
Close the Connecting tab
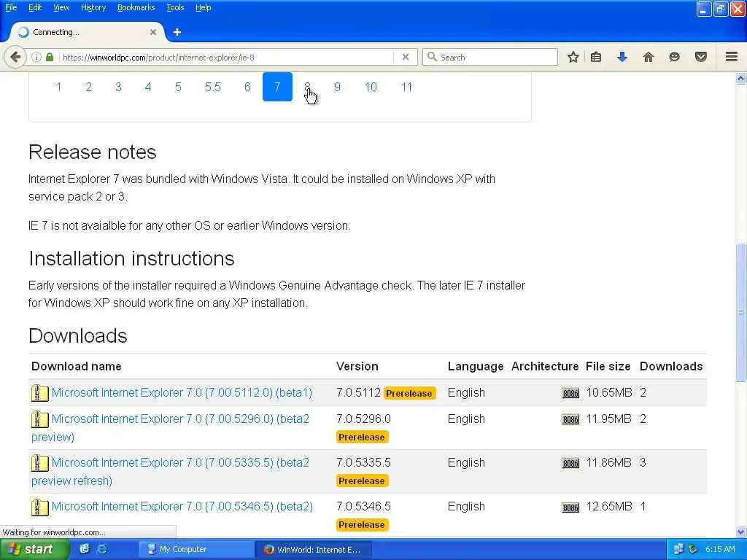tap(153, 32)
